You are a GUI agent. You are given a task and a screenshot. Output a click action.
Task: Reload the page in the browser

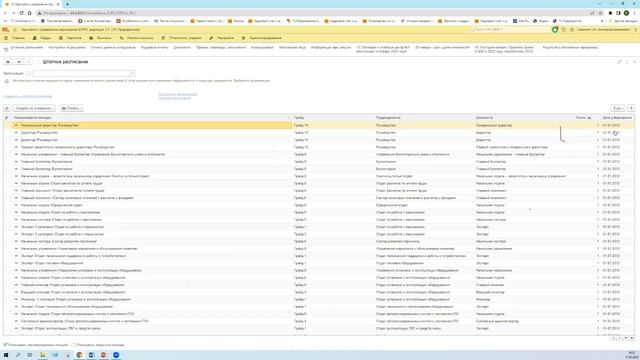[21, 13]
